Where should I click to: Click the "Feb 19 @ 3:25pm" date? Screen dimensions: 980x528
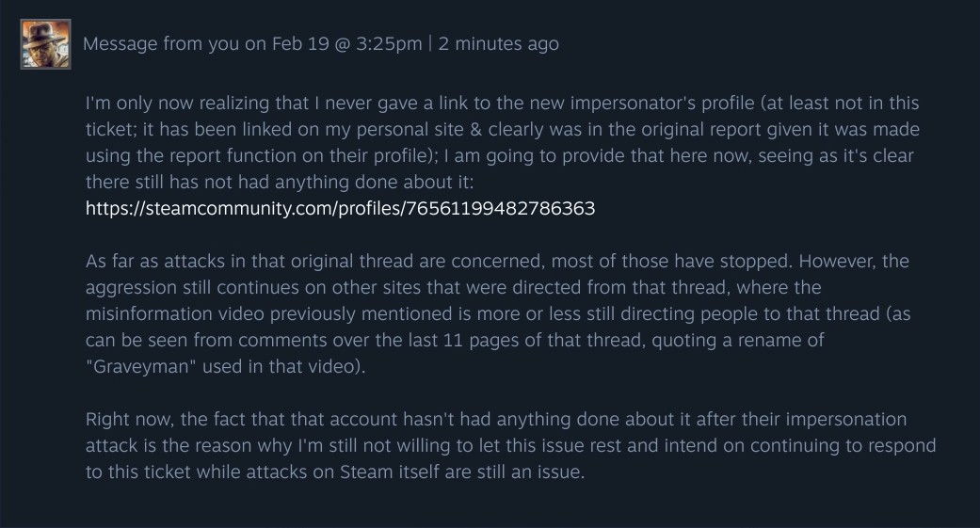pyautogui.click(x=346, y=44)
